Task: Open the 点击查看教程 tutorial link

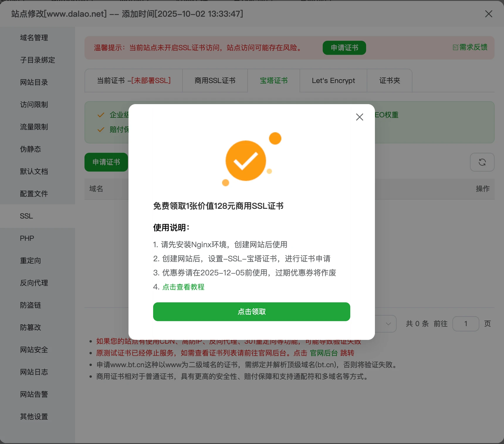Action: 183,287
